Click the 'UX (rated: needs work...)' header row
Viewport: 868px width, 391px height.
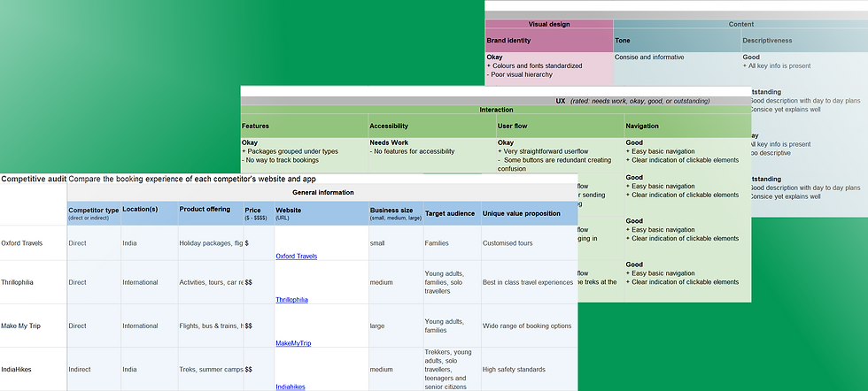(x=496, y=101)
